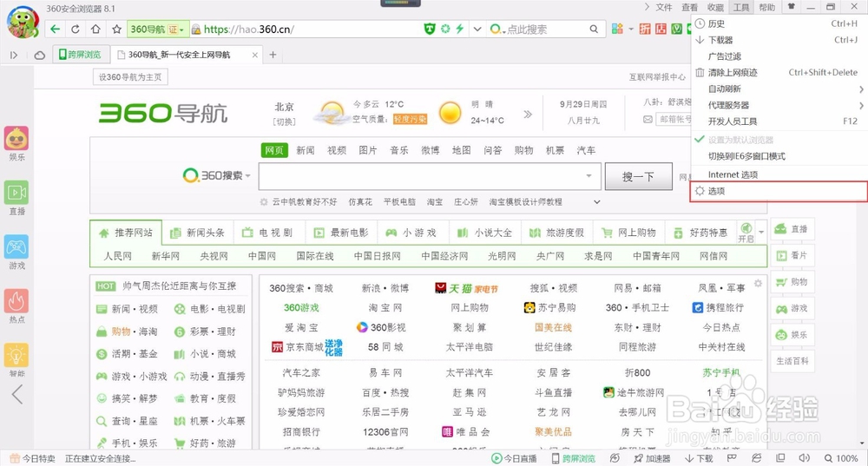The height and width of the screenshot is (466, 868).
Task: Click the lightning speed mode icon
Action: coord(459,29)
